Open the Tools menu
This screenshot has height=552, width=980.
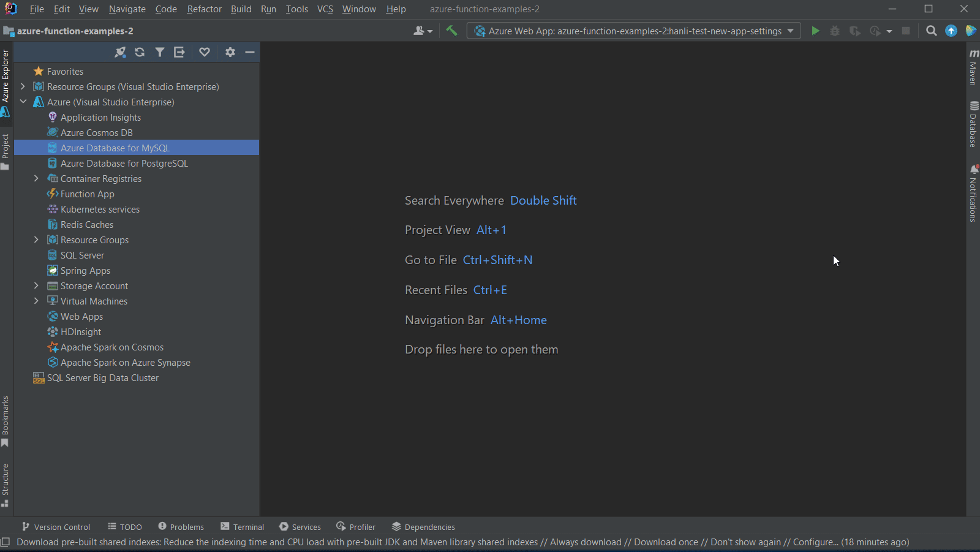point(297,9)
